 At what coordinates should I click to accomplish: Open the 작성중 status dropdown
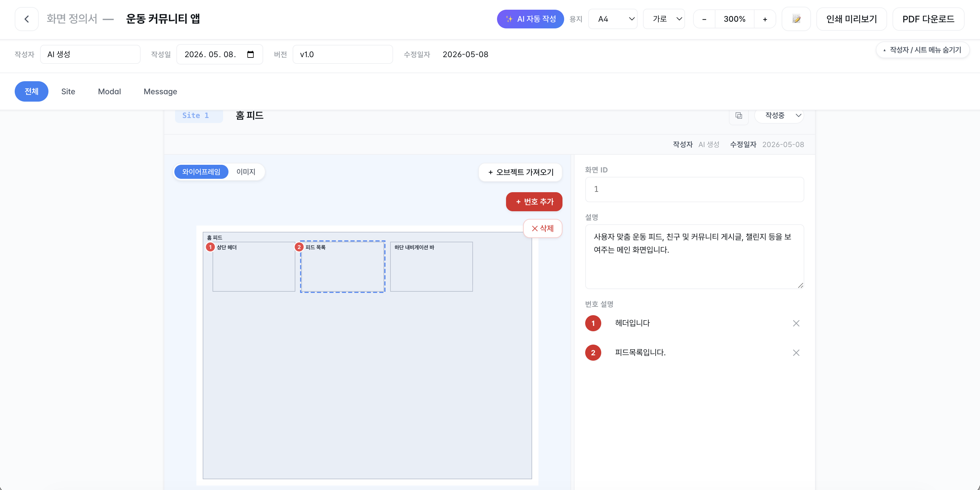[x=779, y=115]
